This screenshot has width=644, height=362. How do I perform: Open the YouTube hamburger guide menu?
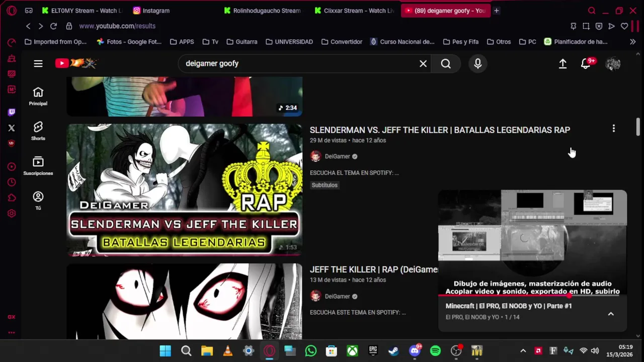(x=38, y=63)
